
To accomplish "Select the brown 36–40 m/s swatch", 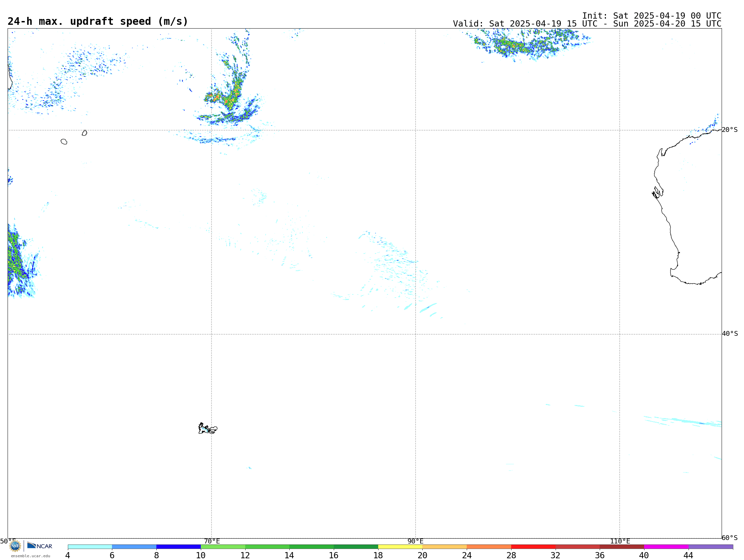I will 622,547.
